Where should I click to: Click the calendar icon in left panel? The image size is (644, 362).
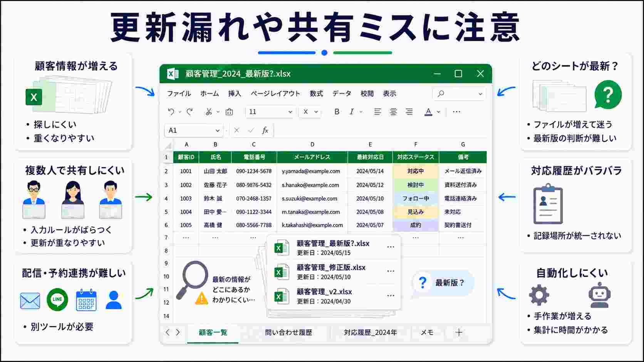click(86, 300)
